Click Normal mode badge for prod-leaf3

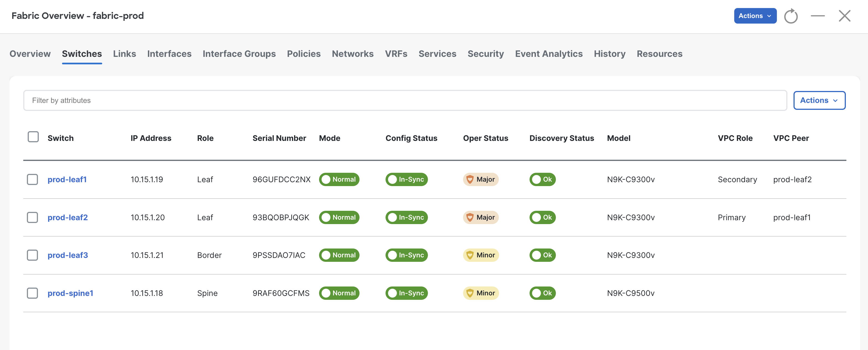339,255
